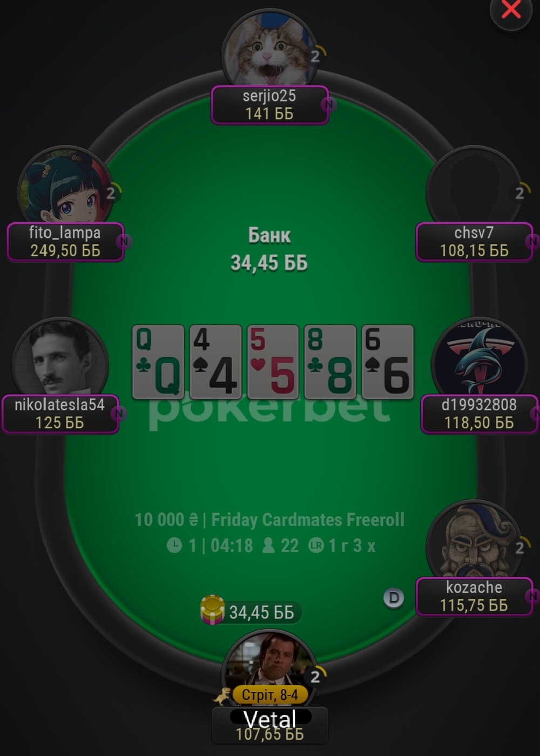Click the dinosaur icon near Vetal
540x756 pixels.
(x=222, y=697)
